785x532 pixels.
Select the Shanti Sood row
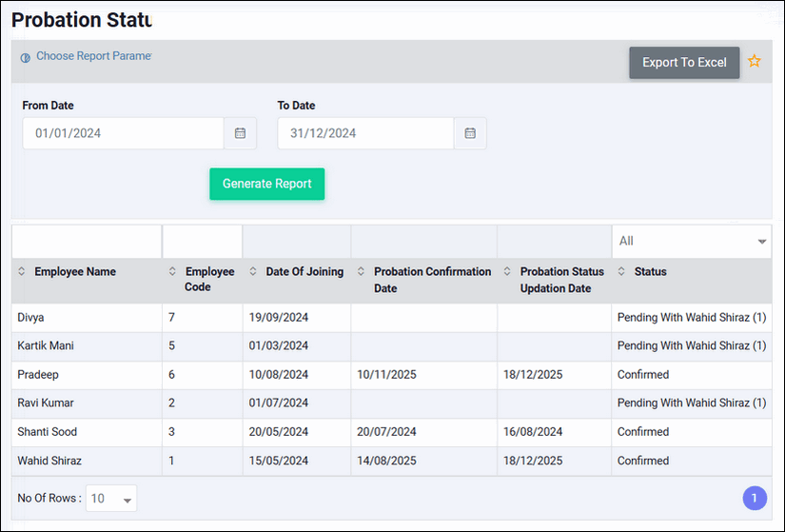(x=48, y=432)
